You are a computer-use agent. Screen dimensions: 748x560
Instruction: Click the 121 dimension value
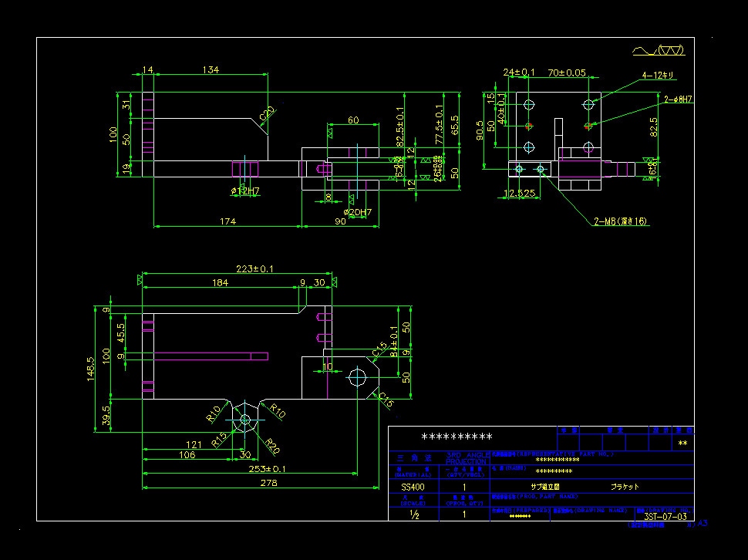194,444
